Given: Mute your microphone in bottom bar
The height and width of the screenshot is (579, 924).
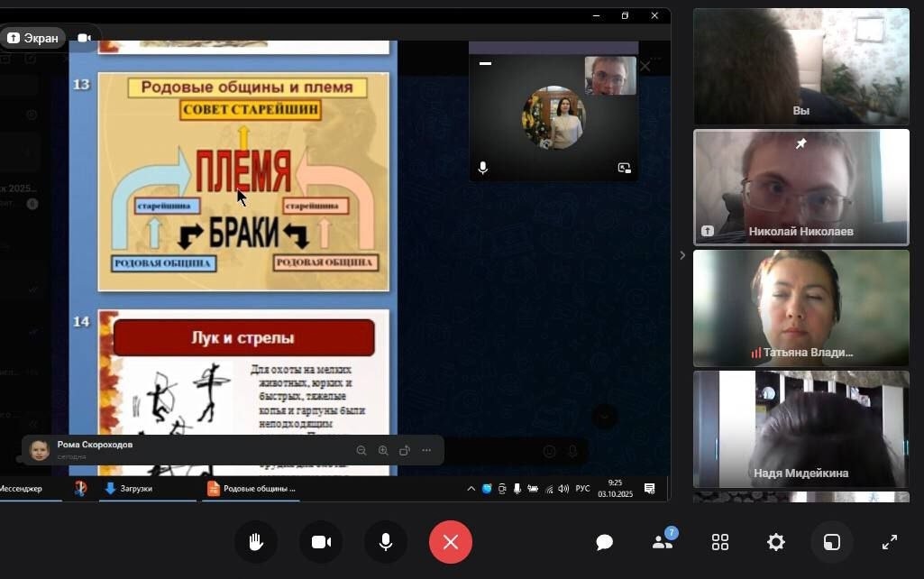Looking at the screenshot, I should [386, 542].
